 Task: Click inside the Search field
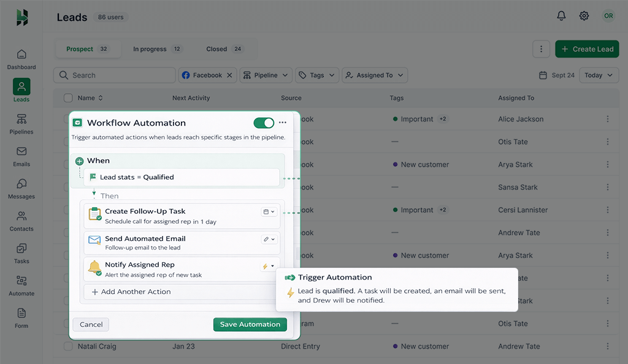[114, 75]
